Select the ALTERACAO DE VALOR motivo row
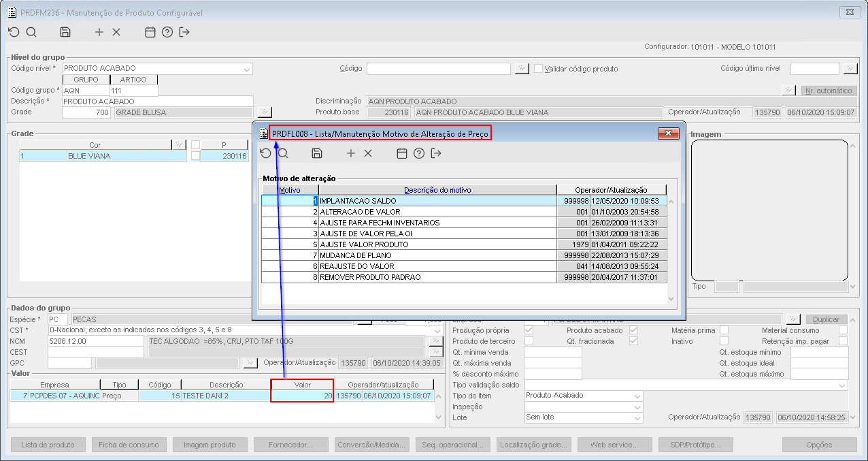The height and width of the screenshot is (461, 868). 464,212
